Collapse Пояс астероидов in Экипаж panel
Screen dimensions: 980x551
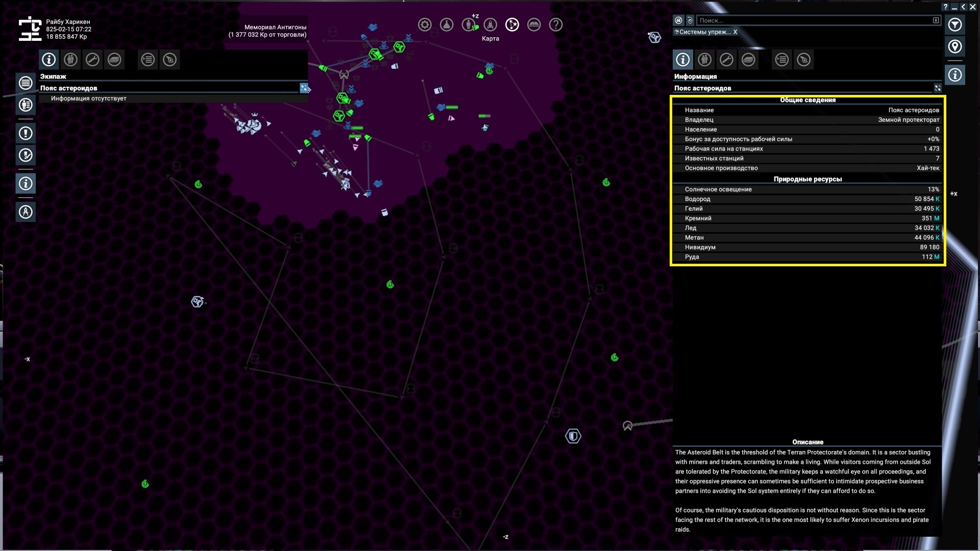click(x=304, y=88)
